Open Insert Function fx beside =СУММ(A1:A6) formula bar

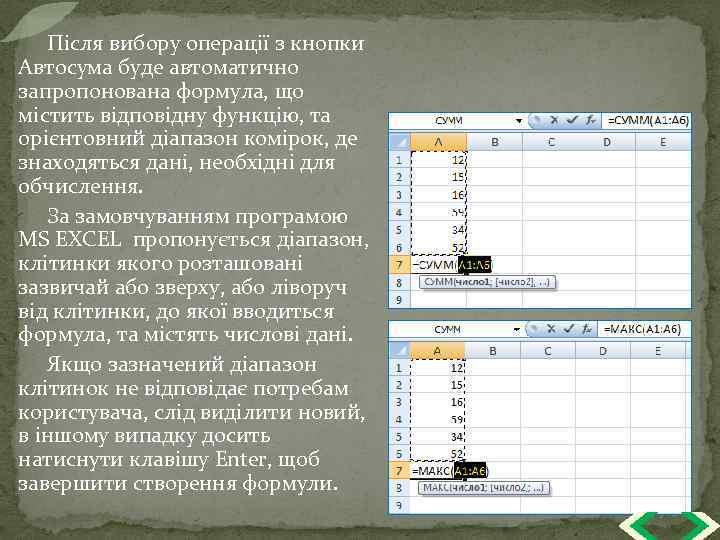590,120
